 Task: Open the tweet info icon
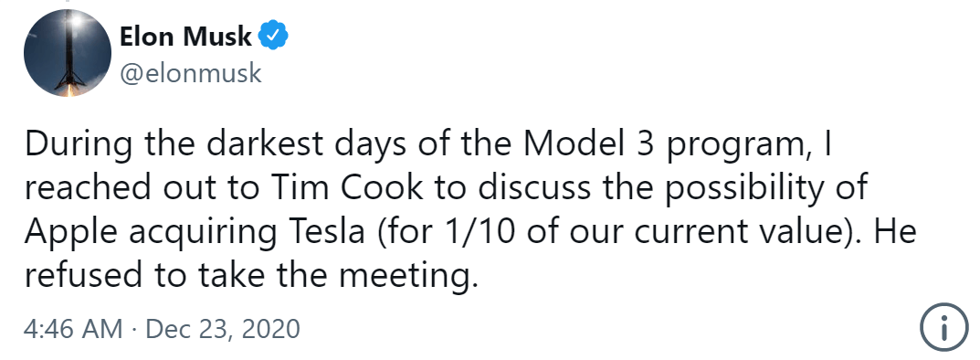click(x=944, y=327)
